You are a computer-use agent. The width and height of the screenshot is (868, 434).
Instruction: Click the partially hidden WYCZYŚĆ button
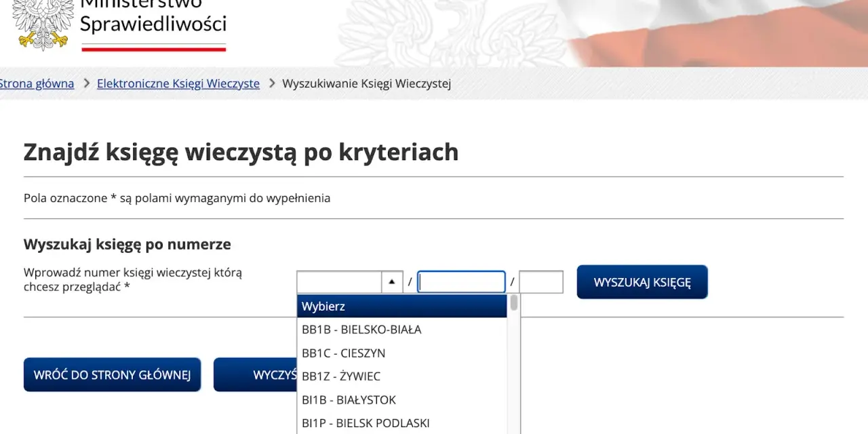[256, 374]
